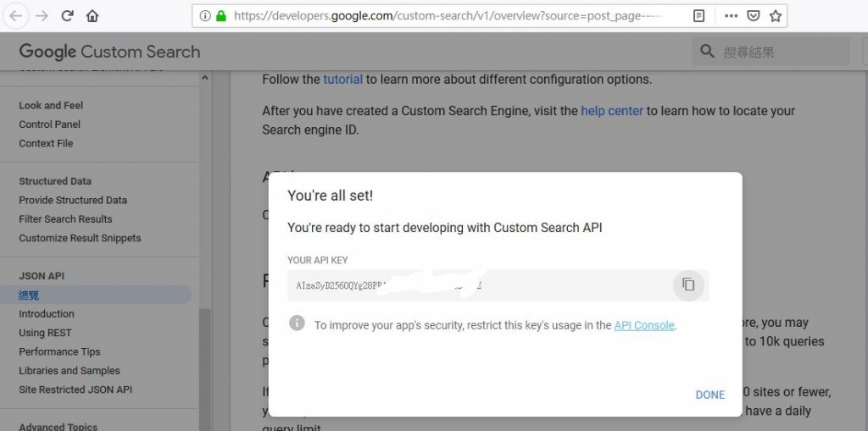Screen dimensions: 868x431
Task: Go to the browser home page icon
Action: (92, 15)
